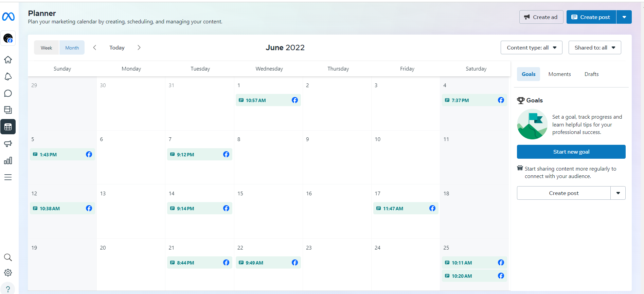
Task: Click Facebook icon on 9:12 PM post
Action: pyautogui.click(x=226, y=154)
